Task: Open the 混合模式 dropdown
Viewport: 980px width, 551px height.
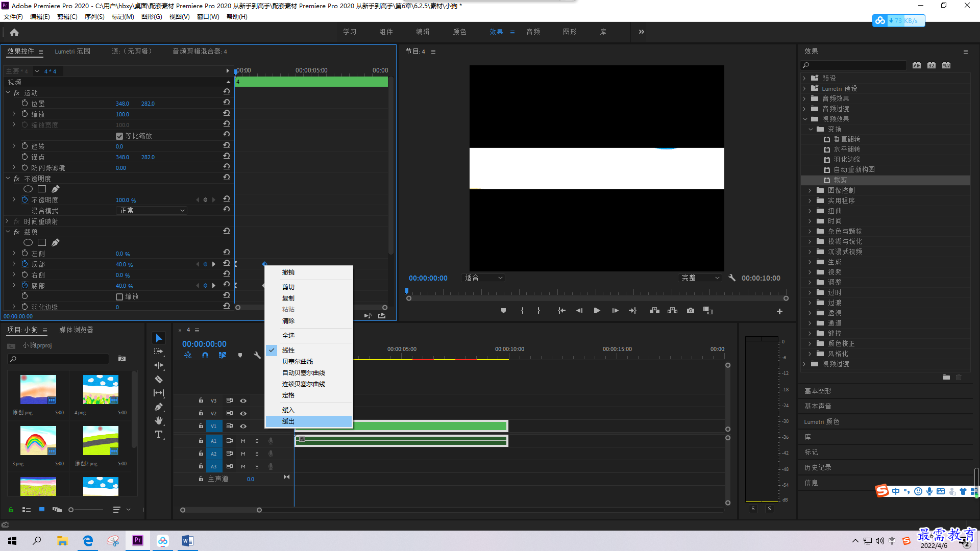Action: pos(152,210)
